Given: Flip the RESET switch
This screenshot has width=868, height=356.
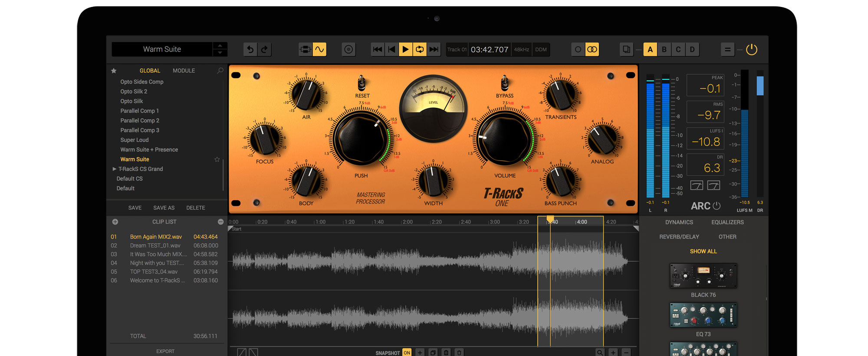Looking at the screenshot, I should [361, 82].
